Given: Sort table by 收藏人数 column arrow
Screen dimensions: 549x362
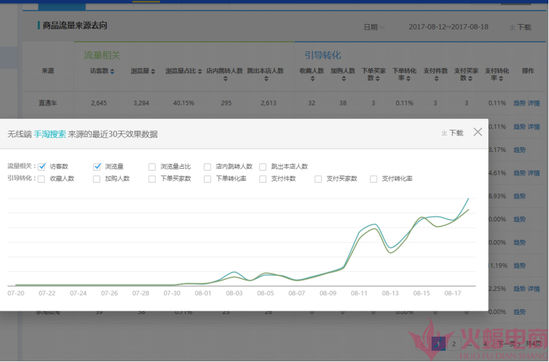Looking at the screenshot, I should [x=312, y=79].
